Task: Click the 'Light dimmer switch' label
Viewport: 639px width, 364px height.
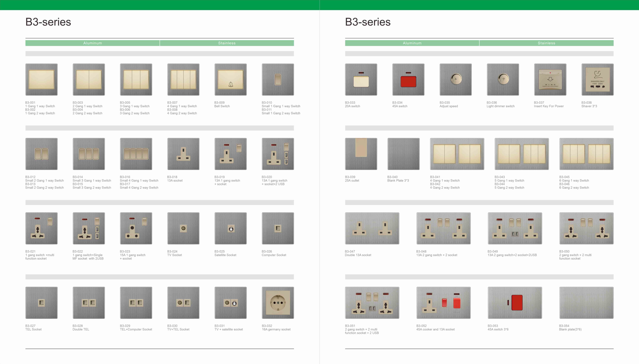Action: (x=500, y=106)
